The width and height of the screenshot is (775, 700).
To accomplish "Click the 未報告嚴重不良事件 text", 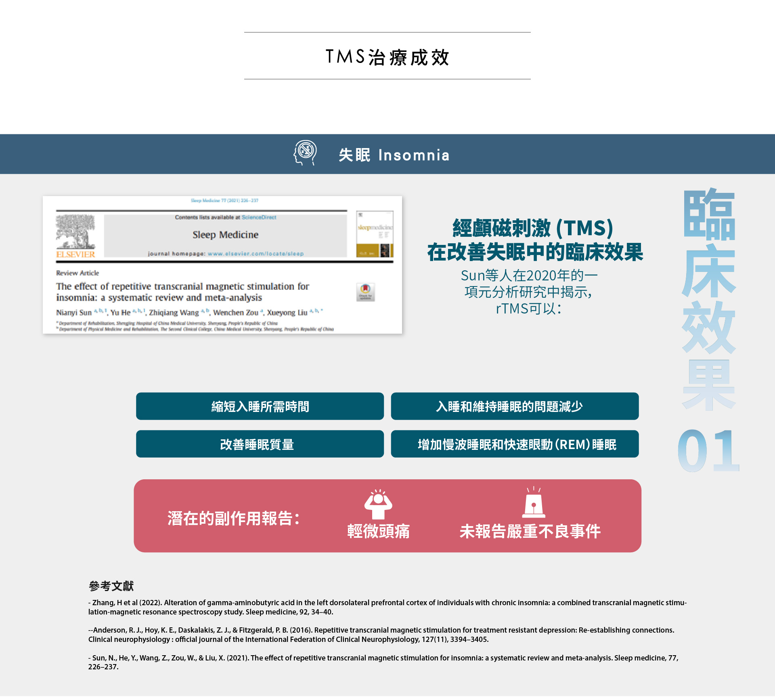I will point(530,531).
